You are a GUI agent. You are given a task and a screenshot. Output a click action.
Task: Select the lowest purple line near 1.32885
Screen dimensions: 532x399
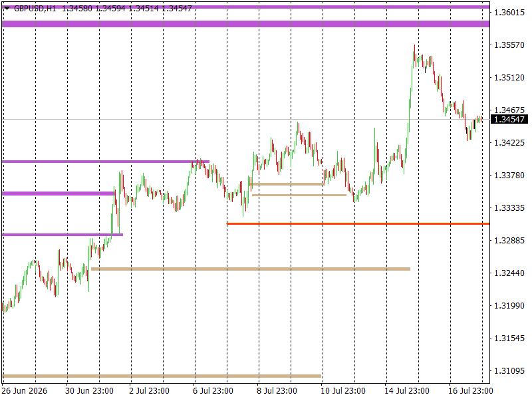pos(63,235)
